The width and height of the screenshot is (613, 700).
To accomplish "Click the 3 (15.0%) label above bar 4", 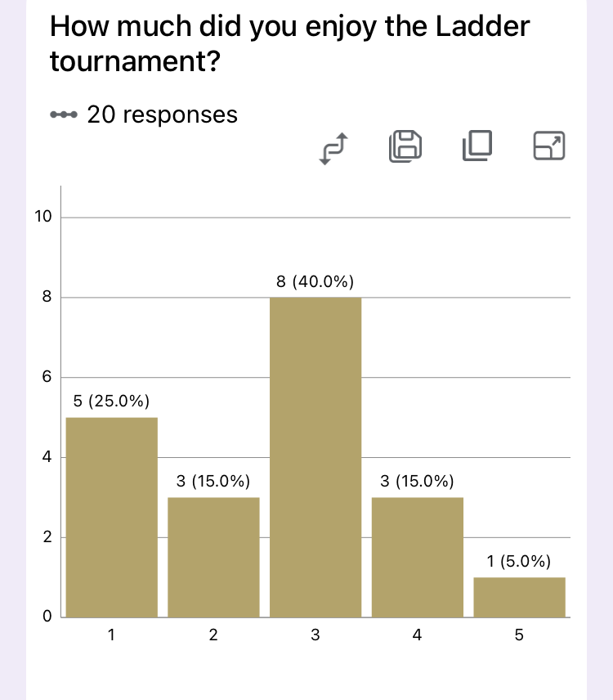I will pyautogui.click(x=417, y=481).
